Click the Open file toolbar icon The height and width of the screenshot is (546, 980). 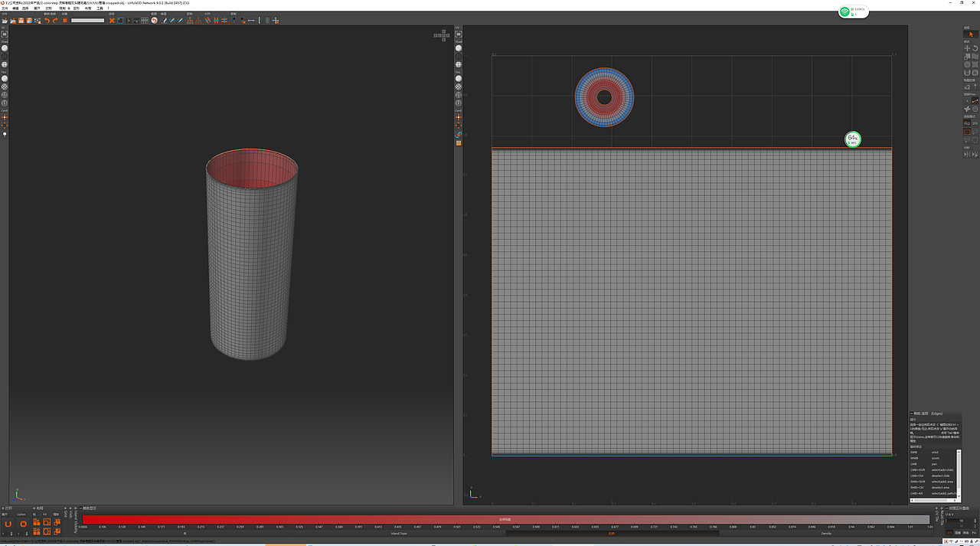coord(5,21)
